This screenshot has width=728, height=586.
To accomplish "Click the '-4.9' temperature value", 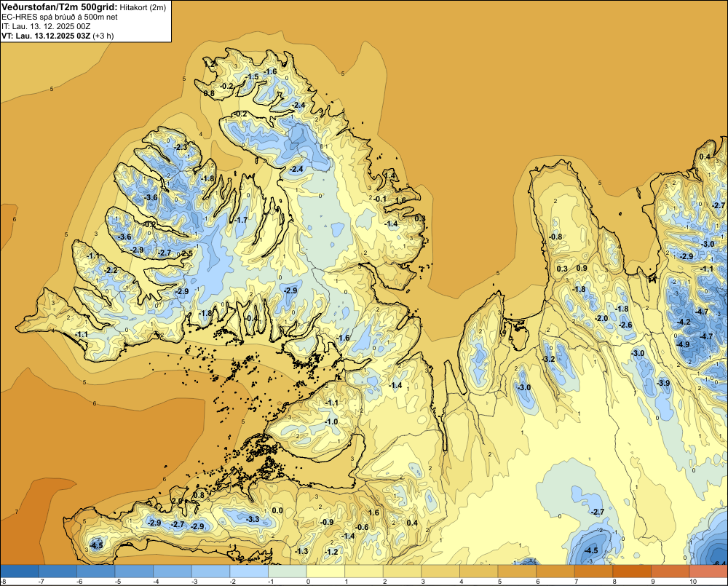I will click(x=683, y=344).
